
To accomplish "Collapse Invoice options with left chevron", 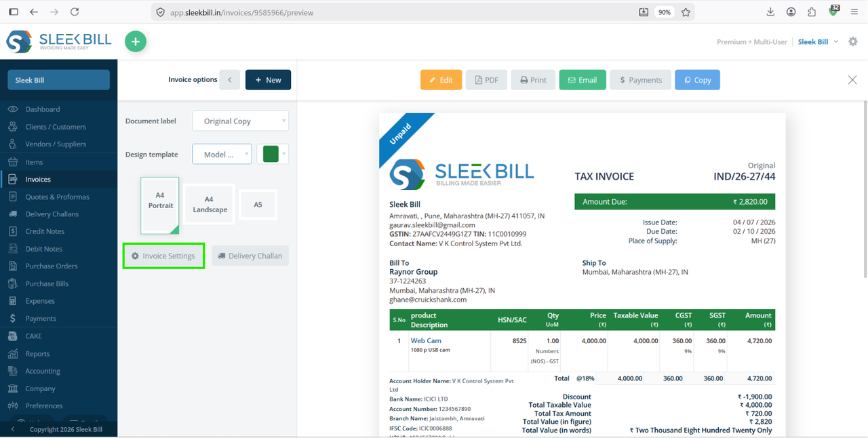I will (x=230, y=80).
